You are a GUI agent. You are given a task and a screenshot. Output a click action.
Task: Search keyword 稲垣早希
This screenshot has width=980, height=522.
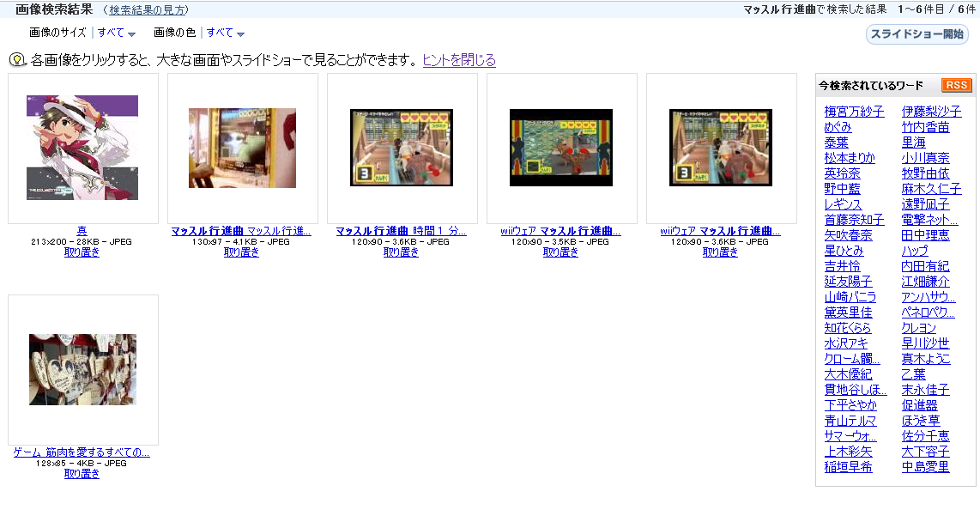point(848,466)
